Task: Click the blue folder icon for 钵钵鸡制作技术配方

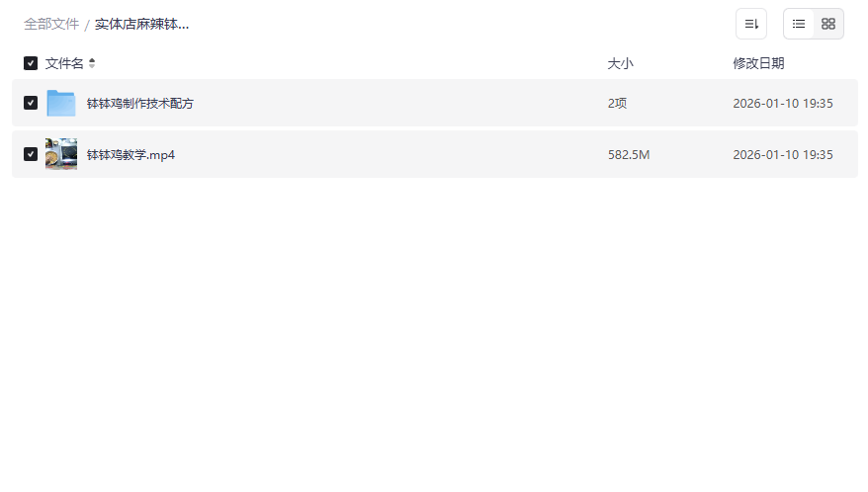Action: click(x=61, y=103)
